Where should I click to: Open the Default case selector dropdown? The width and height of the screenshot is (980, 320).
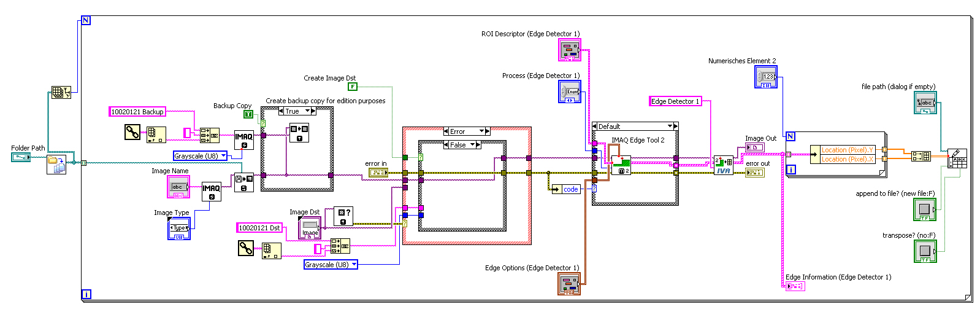670,126
